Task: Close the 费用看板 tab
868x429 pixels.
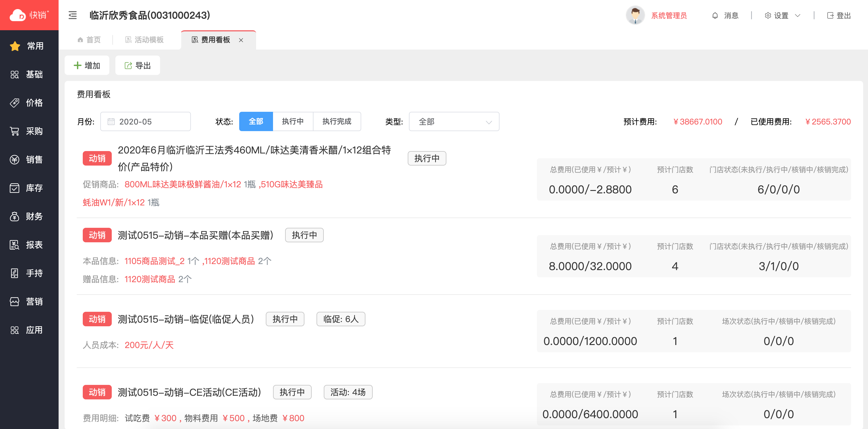Action: click(241, 40)
